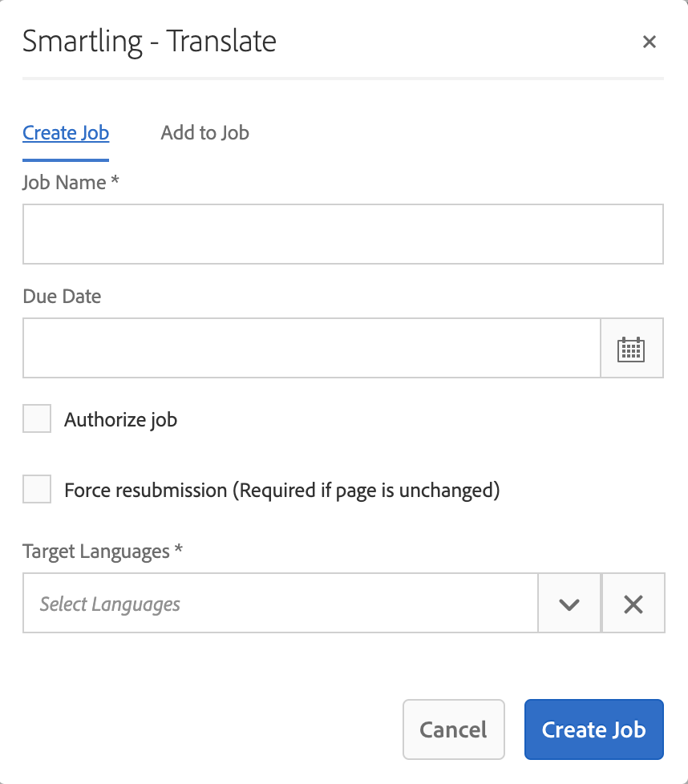Expand the Target Languages dropdown chevron
Image resolution: width=688 pixels, height=784 pixels.
pos(569,604)
